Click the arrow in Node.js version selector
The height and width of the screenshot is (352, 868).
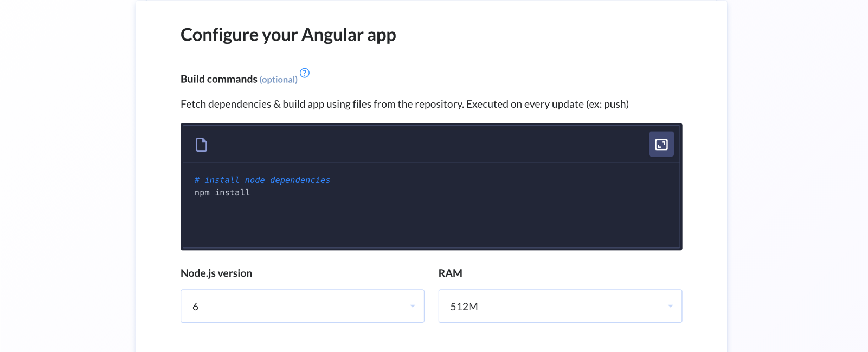(413, 307)
